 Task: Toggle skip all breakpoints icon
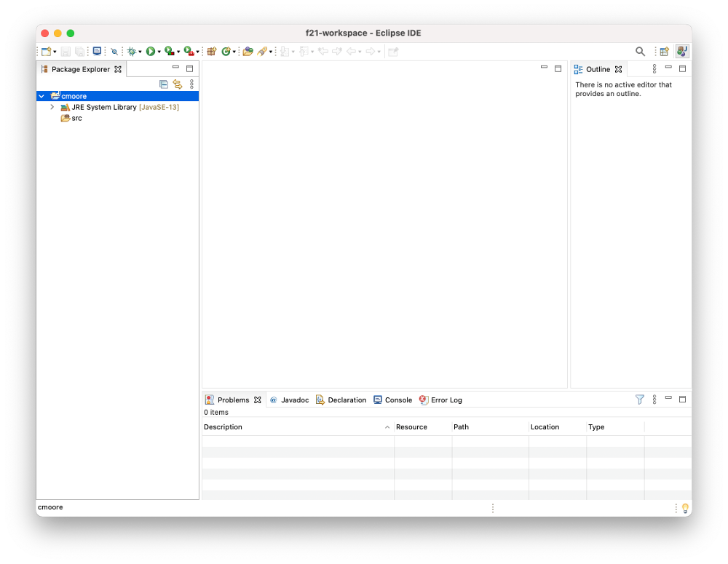point(114,52)
